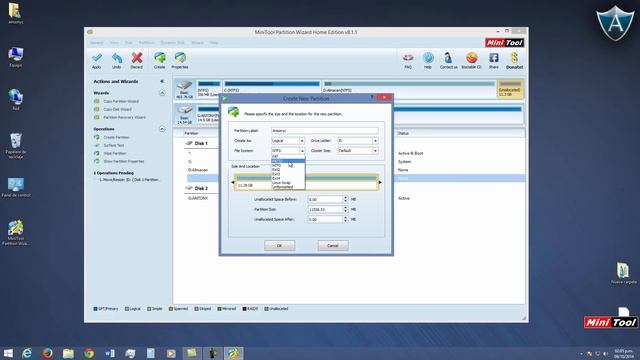Image resolution: width=640 pixels, height=360 pixels.
Task: Open Windows Start button
Action: pos(8,353)
